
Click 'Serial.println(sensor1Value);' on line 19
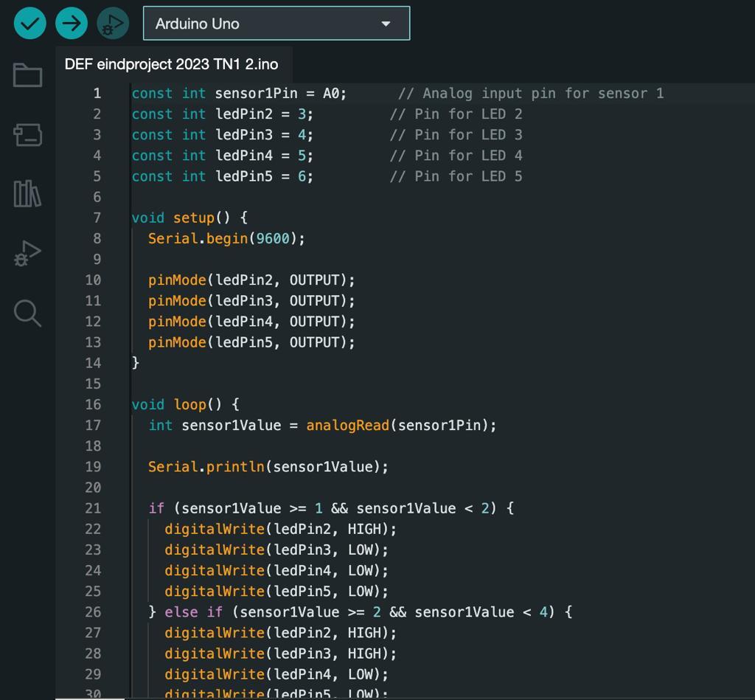pyautogui.click(x=268, y=466)
